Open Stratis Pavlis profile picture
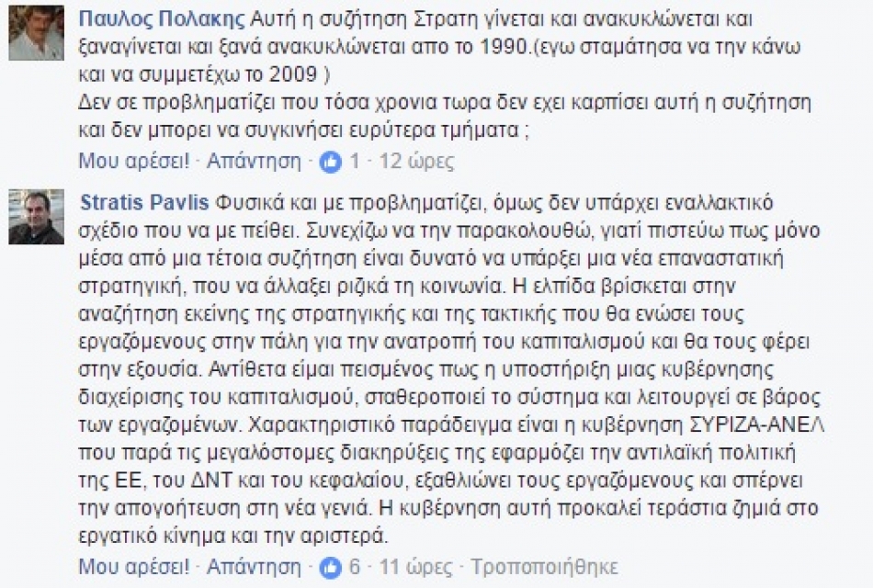873x588 pixels. (x=37, y=216)
